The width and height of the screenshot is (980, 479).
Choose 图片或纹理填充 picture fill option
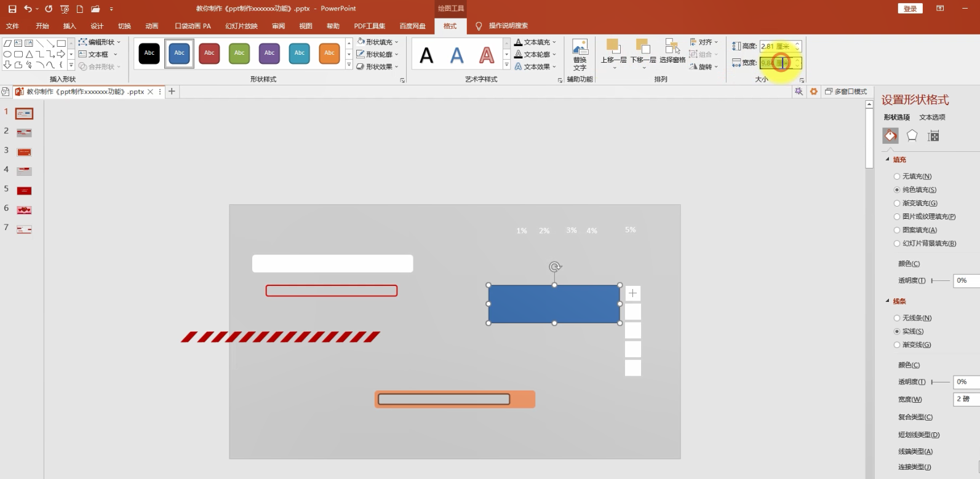(x=925, y=216)
